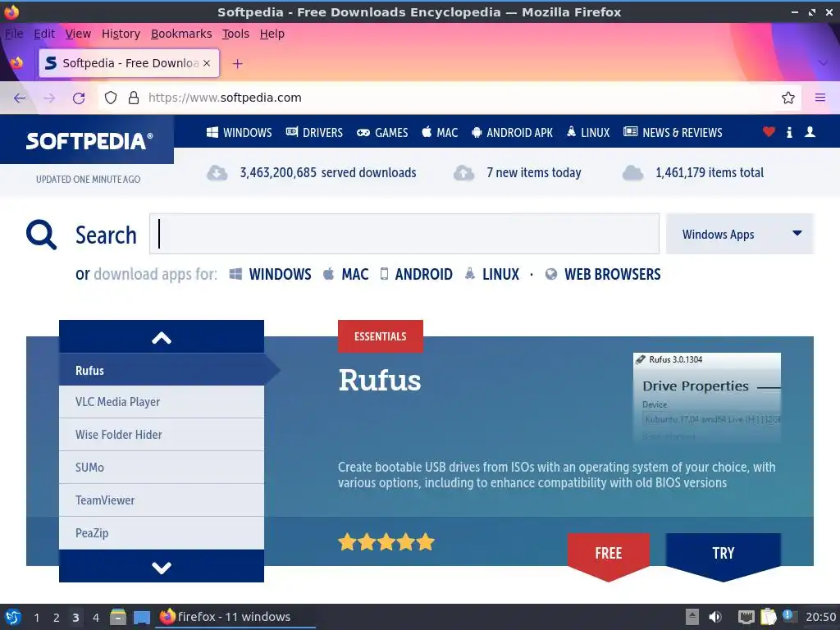This screenshot has height=630, width=840.
Task: Switch to workspace 1 in taskbar
Action: (36, 618)
